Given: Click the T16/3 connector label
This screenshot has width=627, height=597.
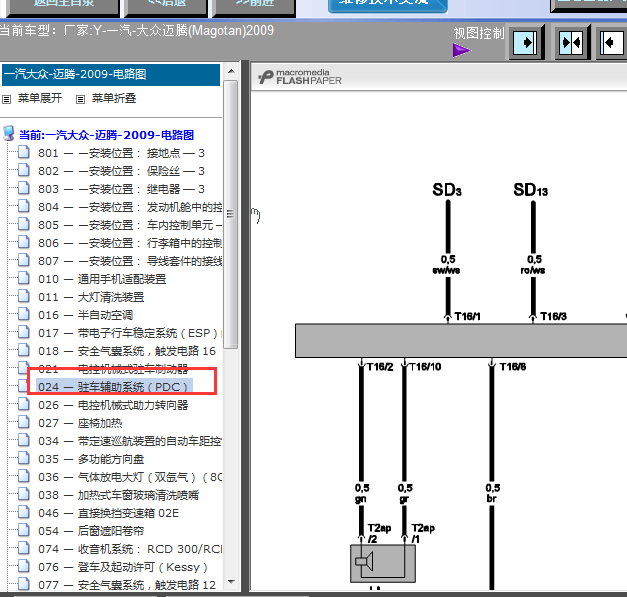Looking at the screenshot, I should 553,316.
